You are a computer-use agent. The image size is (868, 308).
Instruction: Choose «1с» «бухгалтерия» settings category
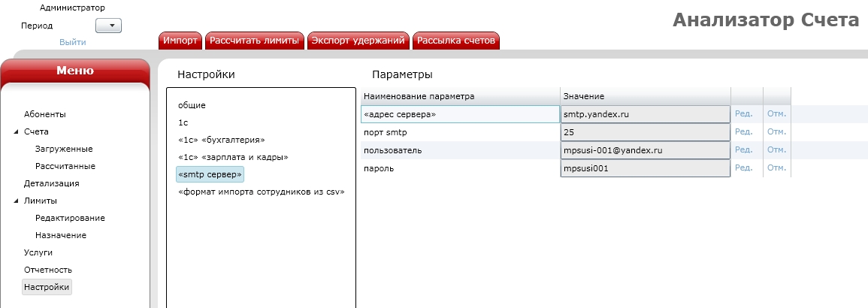coord(221,140)
